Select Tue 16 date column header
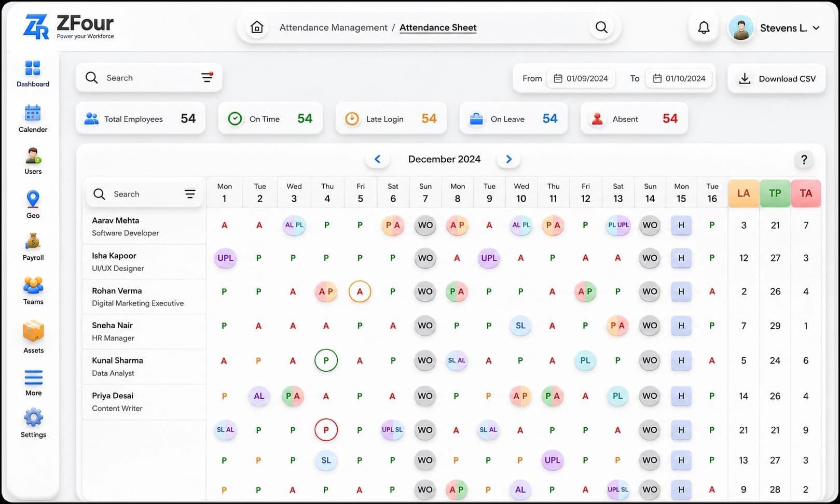 tap(712, 192)
